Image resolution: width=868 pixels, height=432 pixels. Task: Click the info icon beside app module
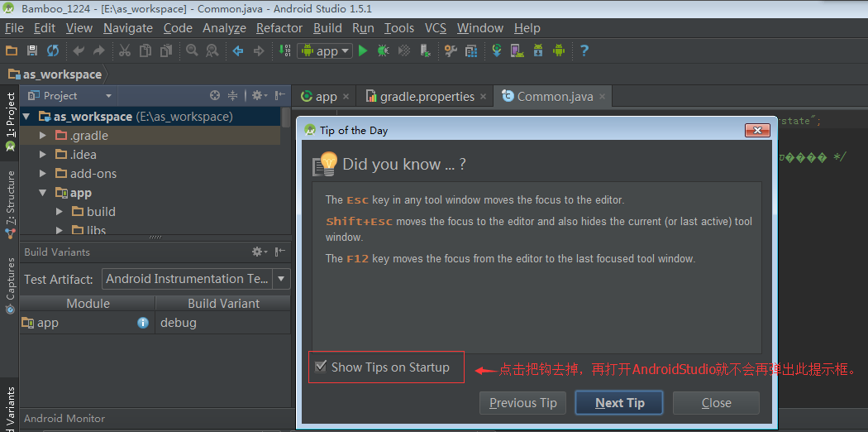(x=143, y=322)
